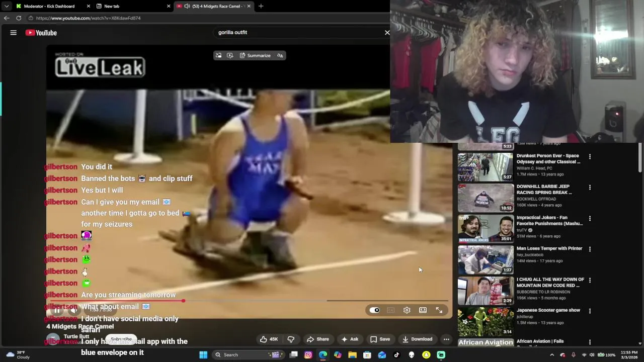Switch to the New tab
This screenshot has width=644, height=362.
[x=112, y=6]
